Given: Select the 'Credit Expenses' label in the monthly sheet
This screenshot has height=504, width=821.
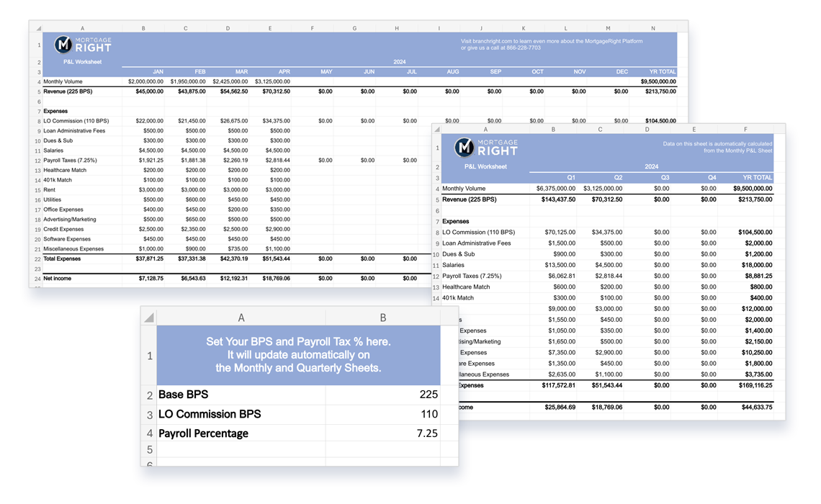Looking at the screenshot, I should [63, 229].
